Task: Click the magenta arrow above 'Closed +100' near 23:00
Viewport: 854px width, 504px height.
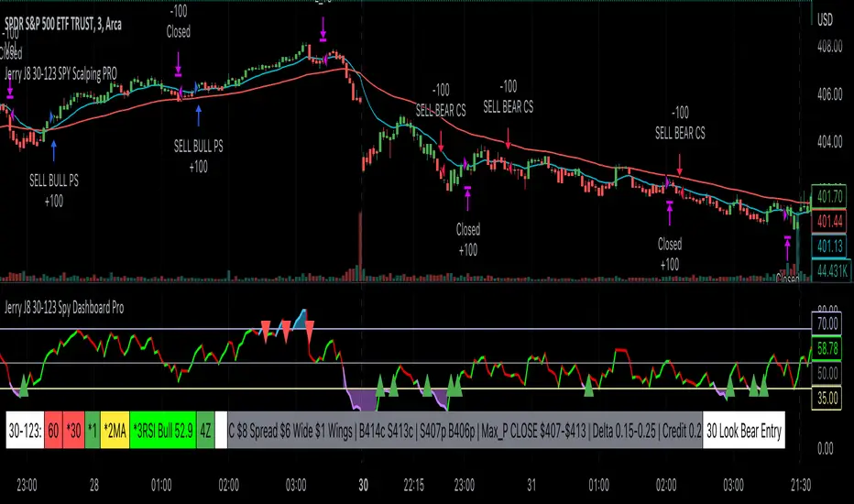Action: [468, 198]
